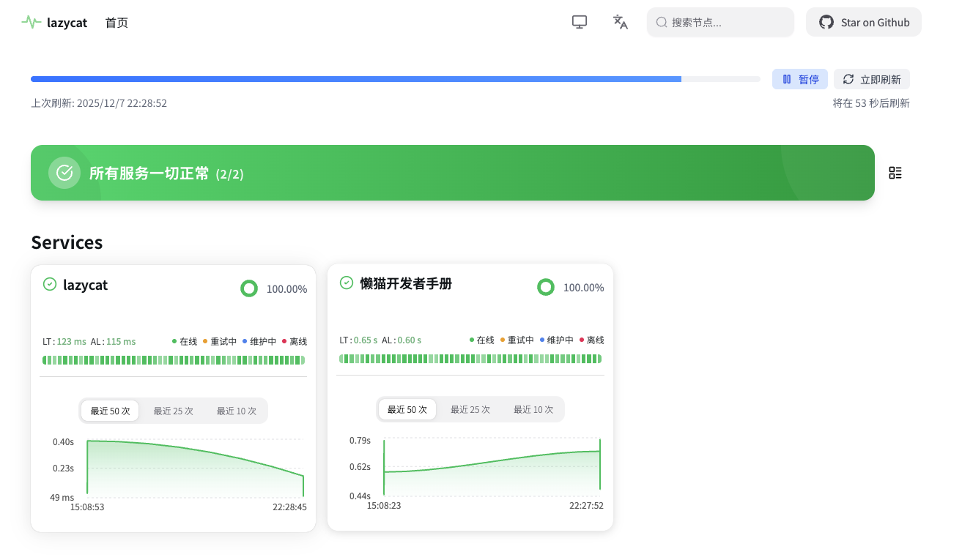Toggle theme with the monitor icon

click(x=580, y=22)
